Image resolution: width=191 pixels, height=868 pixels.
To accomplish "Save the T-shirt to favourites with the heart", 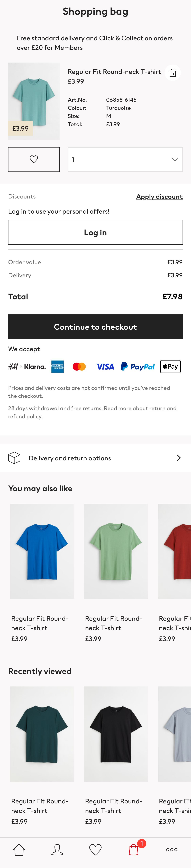I will [34, 159].
